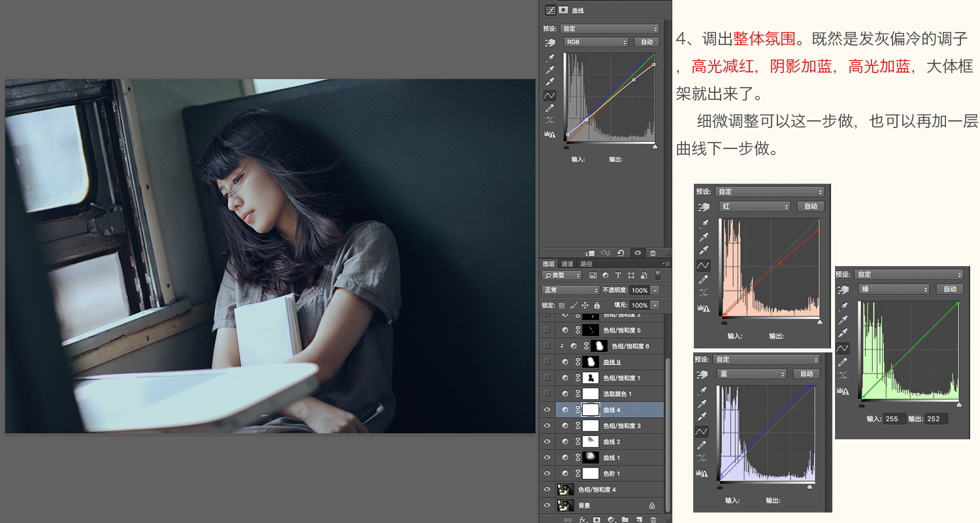Click the clip to layer icon in properties

coord(590,252)
